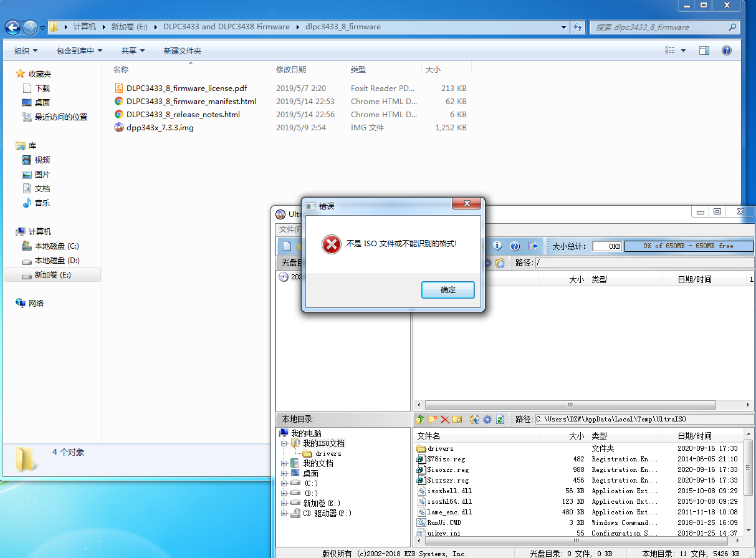Click the refresh icon beside the address bar
The width and height of the screenshot is (756, 558).
(x=578, y=27)
